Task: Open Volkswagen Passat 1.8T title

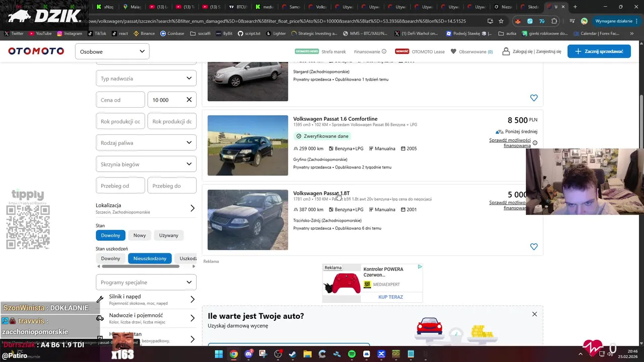Action: (x=321, y=193)
